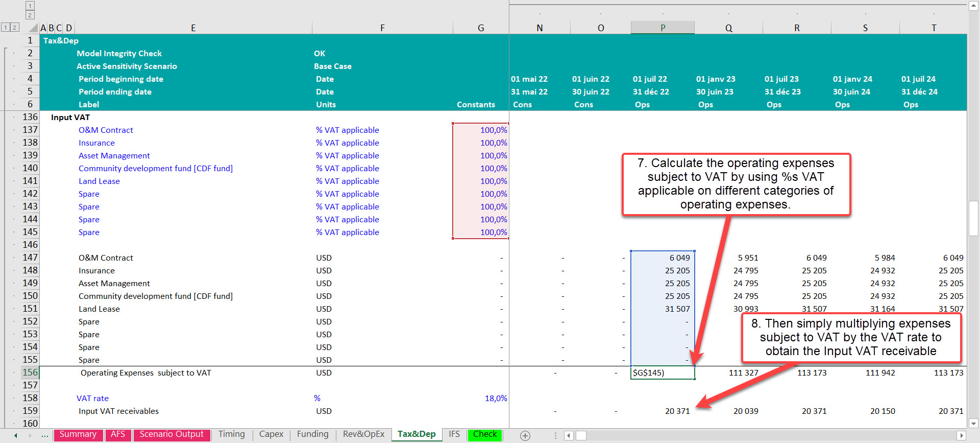Select row 136 header

(30, 117)
